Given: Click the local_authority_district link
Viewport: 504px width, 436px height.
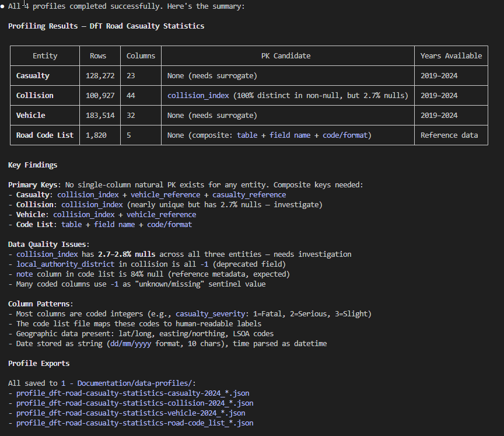Looking at the screenshot, I should [x=65, y=264].
